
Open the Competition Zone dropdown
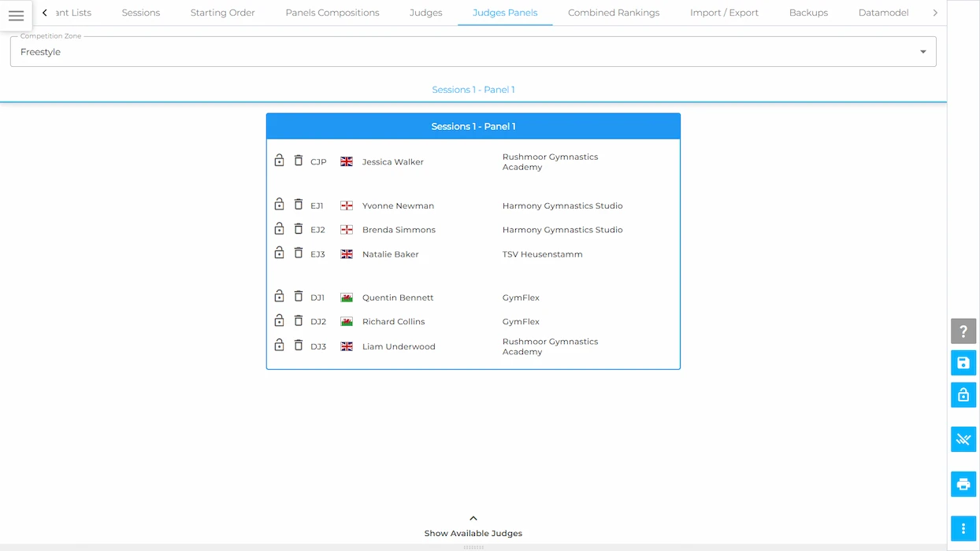coord(473,52)
